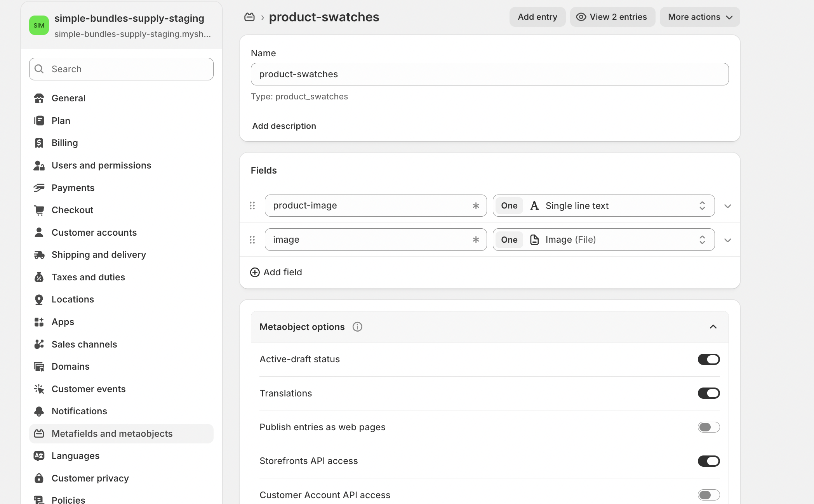The width and height of the screenshot is (814, 504).
Task: Click the Add entry button
Action: coord(537,17)
